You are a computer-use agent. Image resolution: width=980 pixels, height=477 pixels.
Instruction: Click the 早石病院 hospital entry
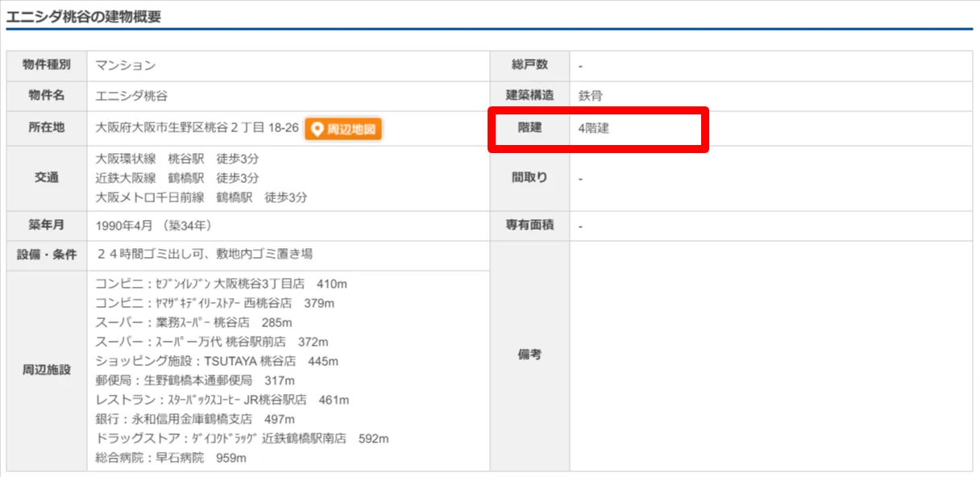pos(170,458)
